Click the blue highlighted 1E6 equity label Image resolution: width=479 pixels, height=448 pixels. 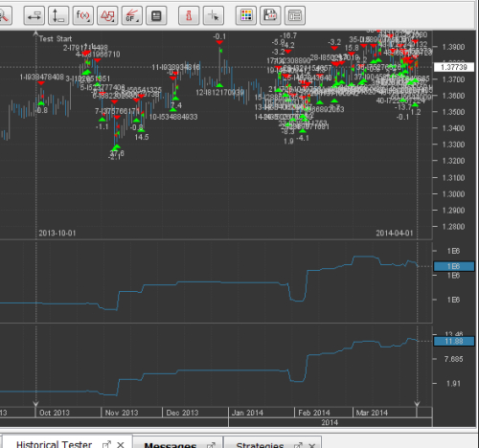454,266
